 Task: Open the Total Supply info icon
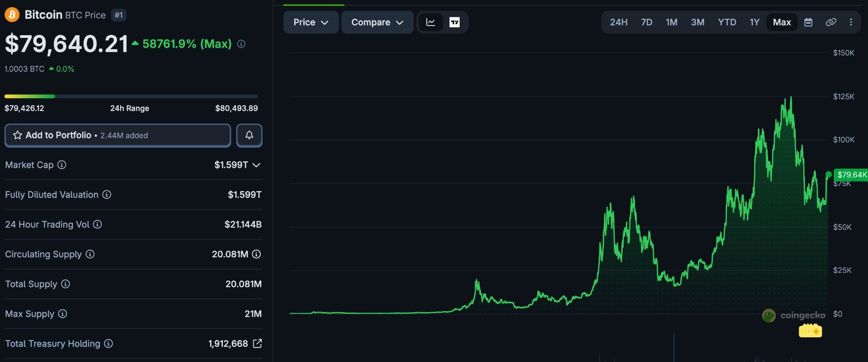[x=65, y=284]
